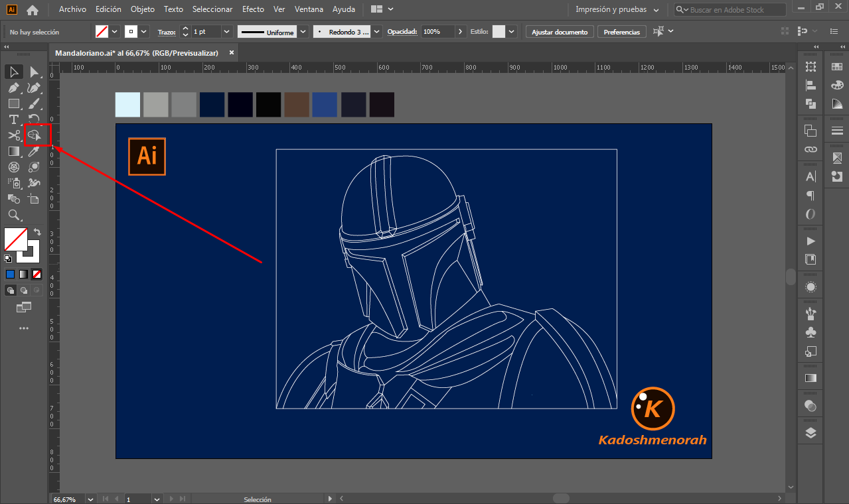Viewport: 849px width, 504px height.
Task: Select the Curvature tool
Action: coord(34,88)
